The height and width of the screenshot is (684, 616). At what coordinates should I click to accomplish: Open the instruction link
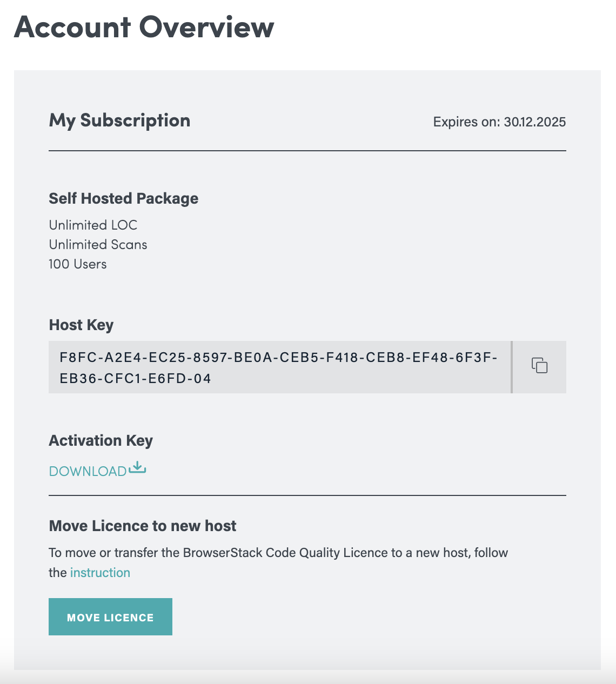(100, 573)
